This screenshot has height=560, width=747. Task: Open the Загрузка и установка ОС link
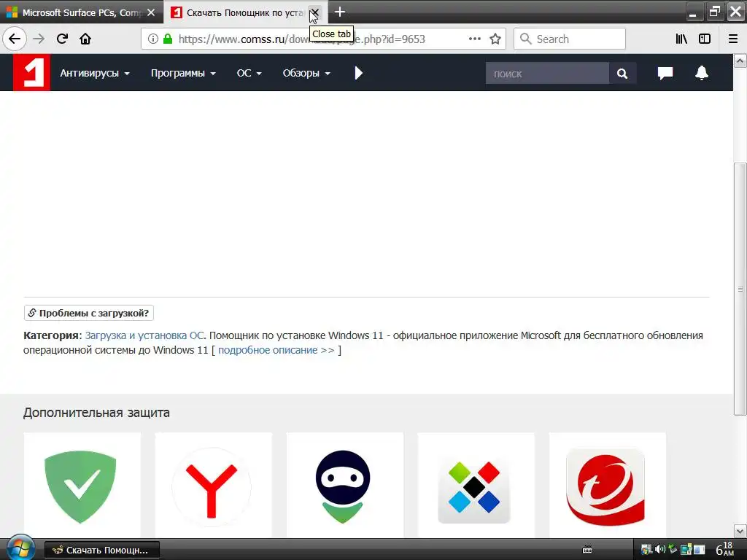[x=144, y=335]
